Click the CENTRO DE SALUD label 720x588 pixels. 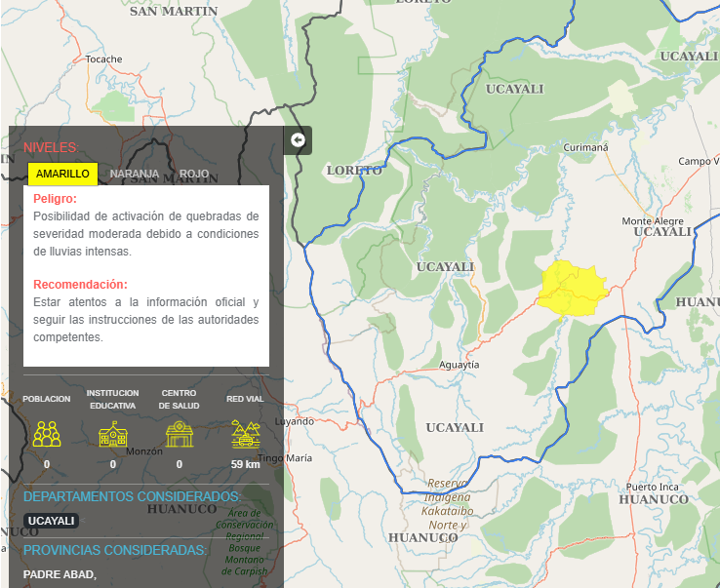180,400
